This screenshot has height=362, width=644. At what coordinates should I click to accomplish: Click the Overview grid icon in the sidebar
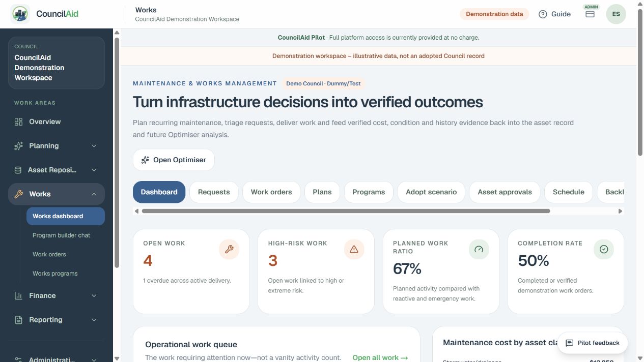tap(19, 122)
